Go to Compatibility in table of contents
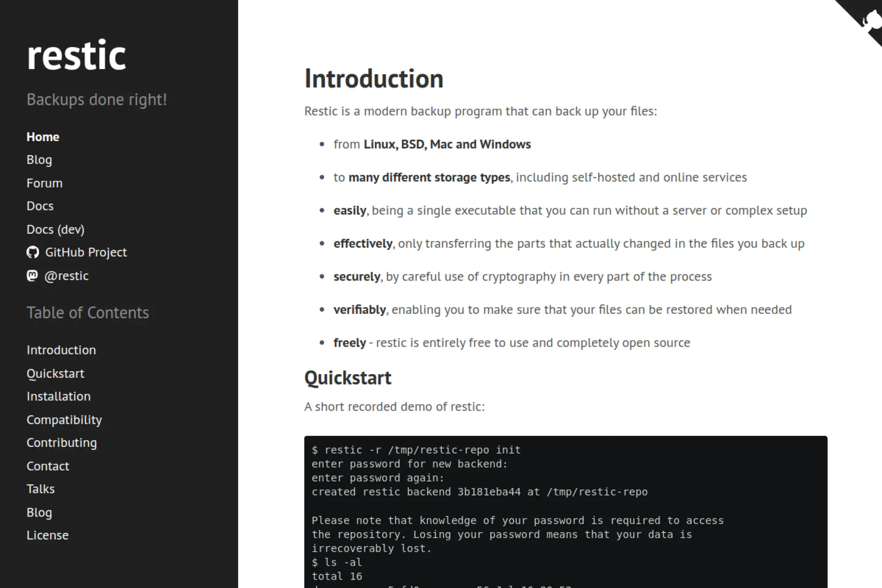Viewport: 882px width, 588px height. (x=64, y=419)
